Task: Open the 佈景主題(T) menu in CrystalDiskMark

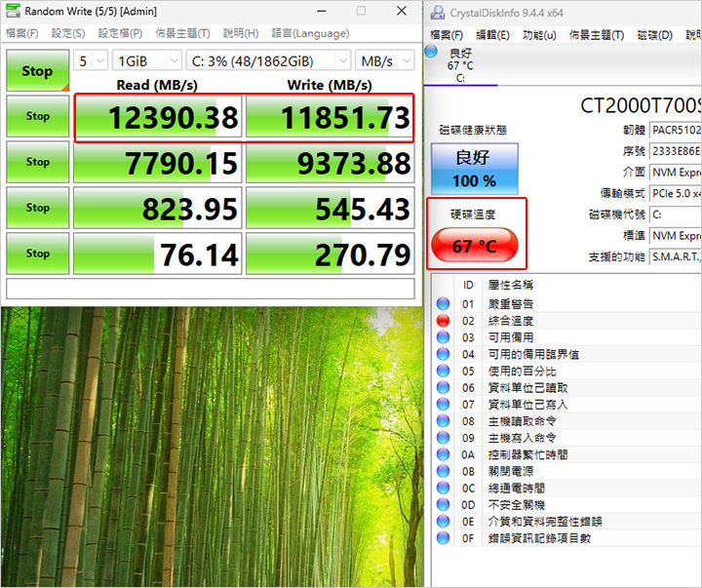Action: pos(182,33)
